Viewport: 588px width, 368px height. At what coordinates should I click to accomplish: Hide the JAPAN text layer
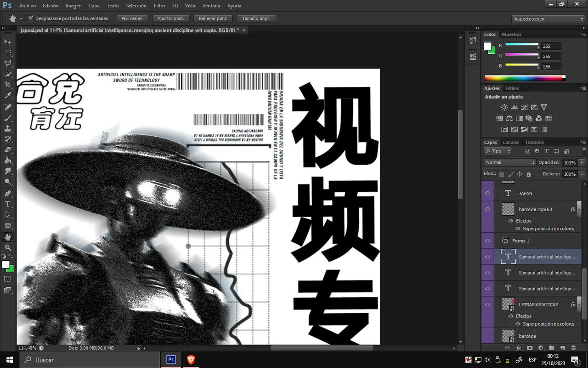487,193
